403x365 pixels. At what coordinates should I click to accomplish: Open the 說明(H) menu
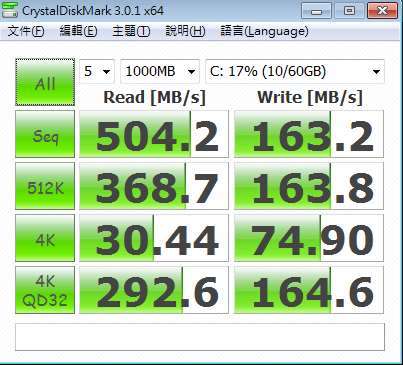coord(185,31)
